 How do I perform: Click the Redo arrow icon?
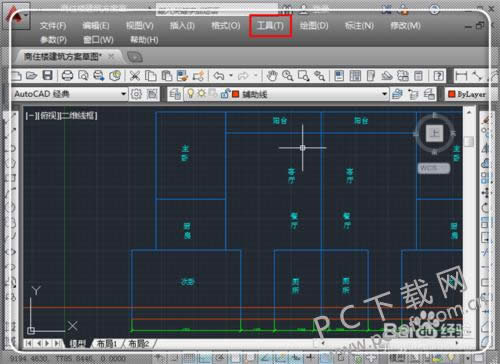click(243, 76)
